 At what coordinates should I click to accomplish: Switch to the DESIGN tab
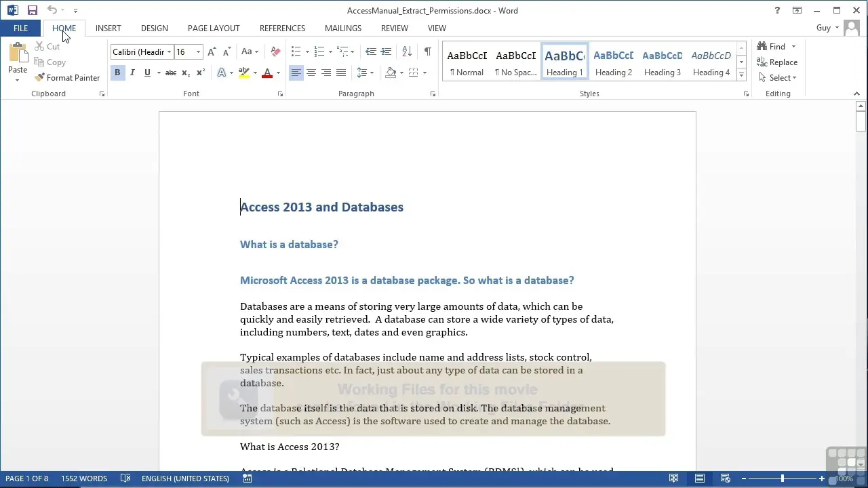pyautogui.click(x=155, y=28)
